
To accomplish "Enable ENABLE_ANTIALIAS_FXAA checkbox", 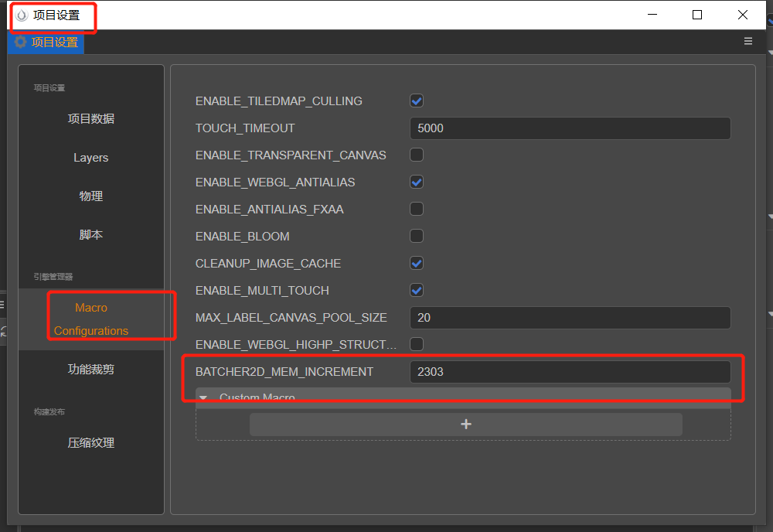I will (417, 209).
